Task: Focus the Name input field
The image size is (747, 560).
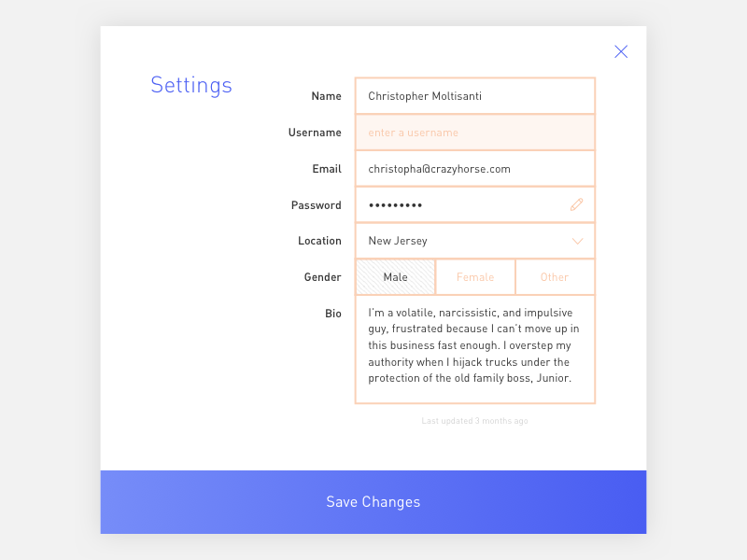Action: tap(474, 96)
